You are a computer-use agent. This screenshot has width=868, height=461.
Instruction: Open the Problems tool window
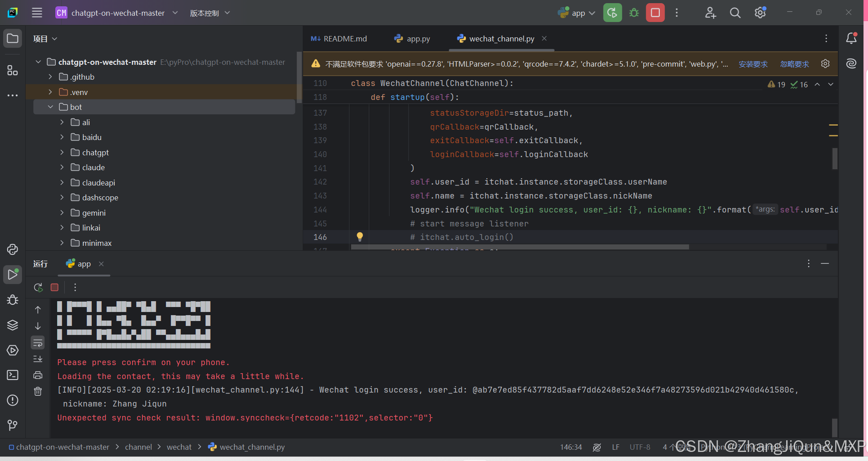tap(12, 400)
